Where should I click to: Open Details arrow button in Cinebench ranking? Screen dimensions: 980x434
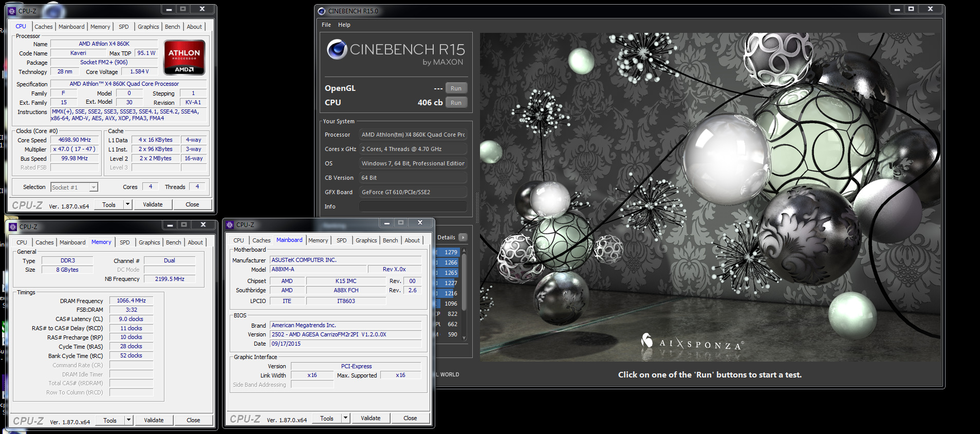point(463,237)
